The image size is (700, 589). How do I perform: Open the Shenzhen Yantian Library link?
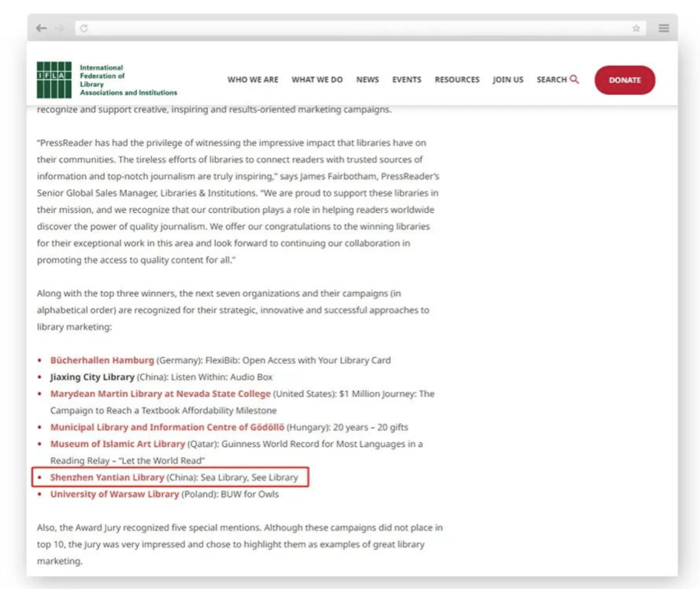(x=107, y=477)
